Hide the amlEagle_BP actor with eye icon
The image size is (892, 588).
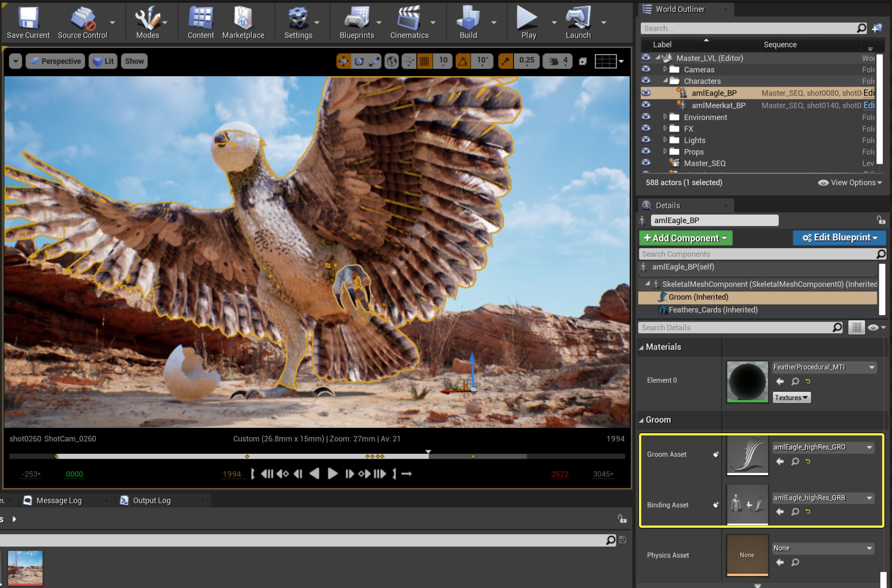click(646, 93)
